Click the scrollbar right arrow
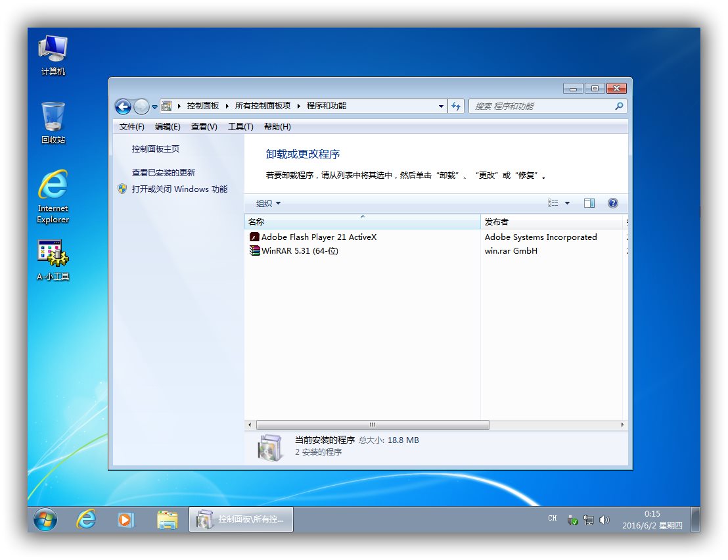Viewport: 728px width, 560px height. pyautogui.click(x=622, y=425)
